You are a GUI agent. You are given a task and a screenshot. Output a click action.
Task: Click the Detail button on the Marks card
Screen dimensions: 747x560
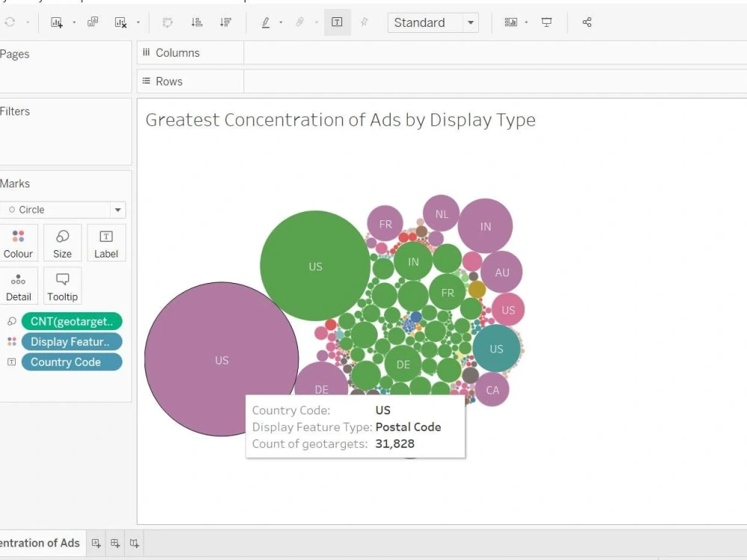click(x=19, y=285)
